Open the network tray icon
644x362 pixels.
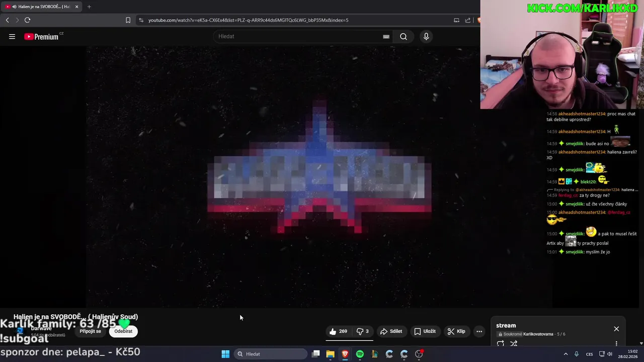coord(602,354)
